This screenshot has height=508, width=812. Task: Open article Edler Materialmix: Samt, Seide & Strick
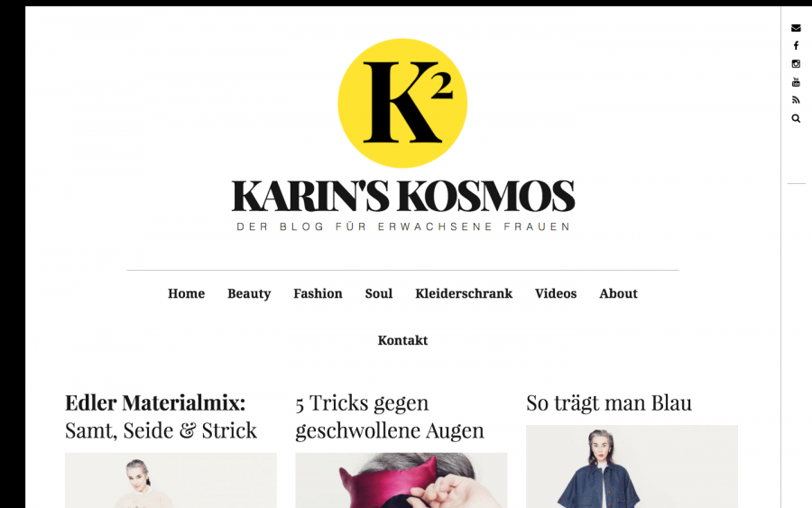161,416
